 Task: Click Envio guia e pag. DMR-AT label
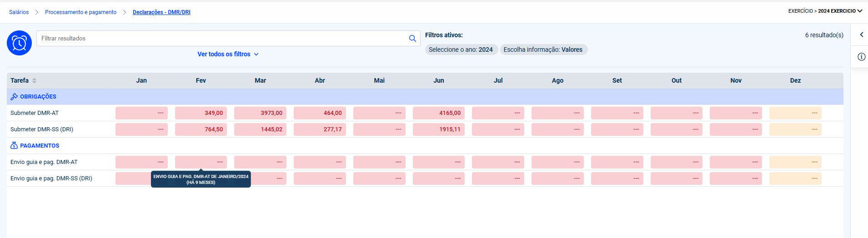[44, 162]
